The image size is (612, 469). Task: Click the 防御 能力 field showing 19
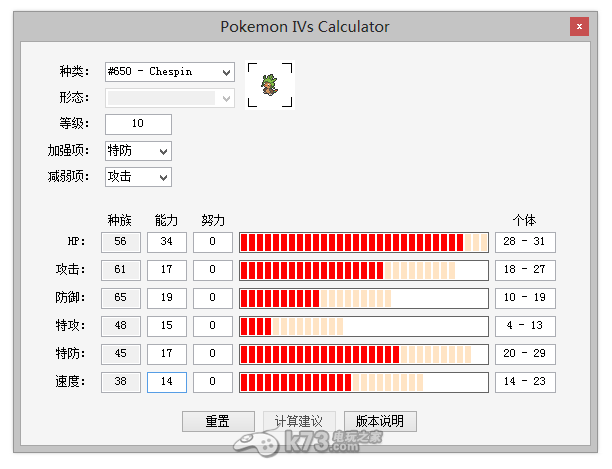pyautogui.click(x=167, y=298)
